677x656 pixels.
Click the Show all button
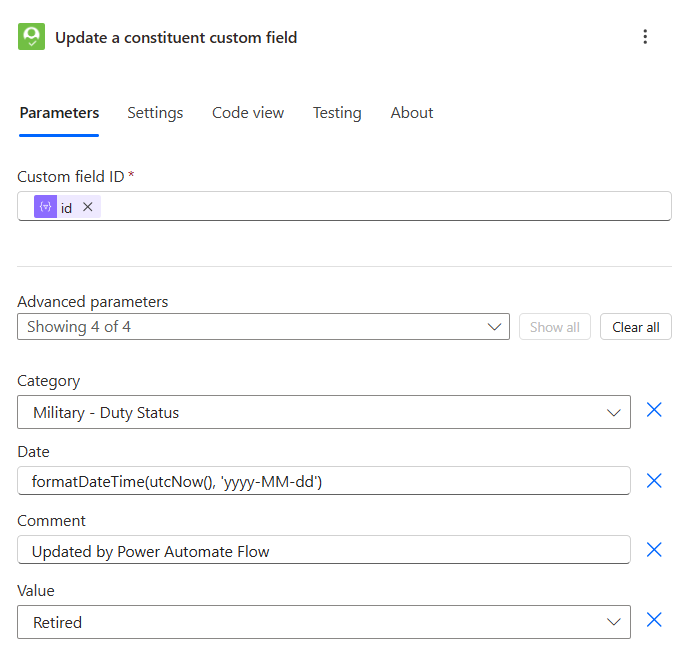click(554, 327)
